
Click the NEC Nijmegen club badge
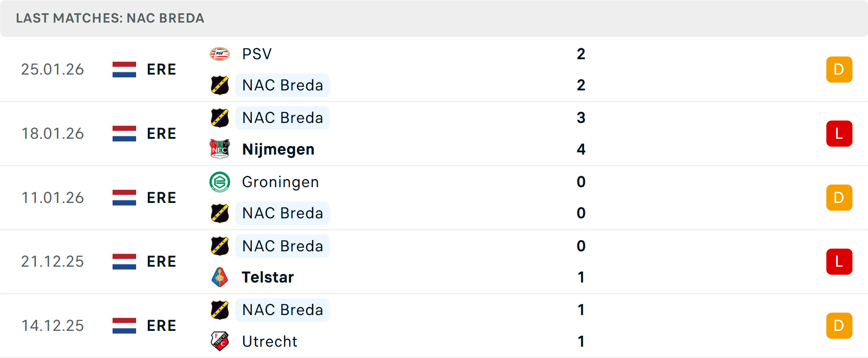pyautogui.click(x=220, y=149)
